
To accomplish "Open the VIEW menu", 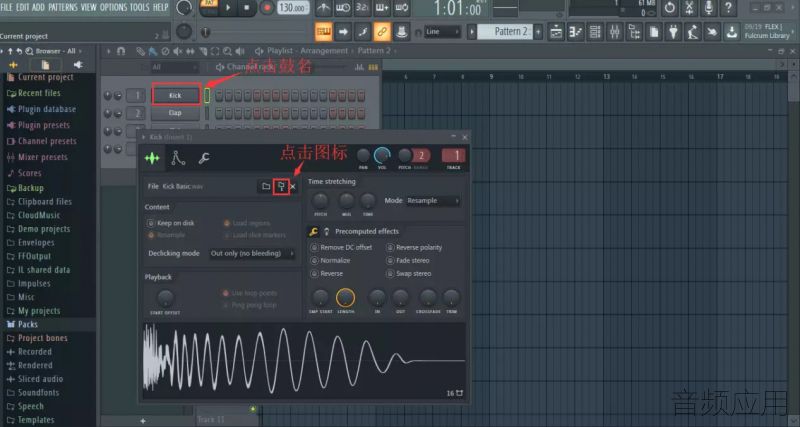I will [89, 7].
